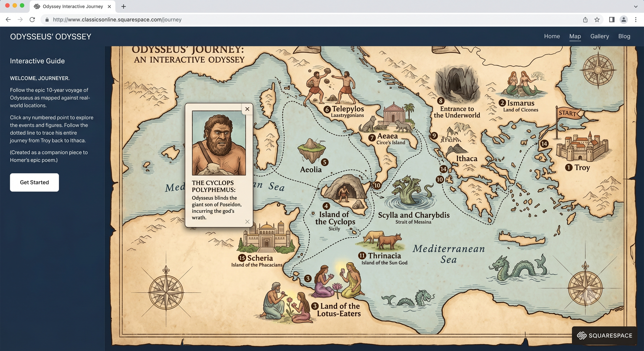Click the cattle illustration at Thrinacia

point(383,241)
